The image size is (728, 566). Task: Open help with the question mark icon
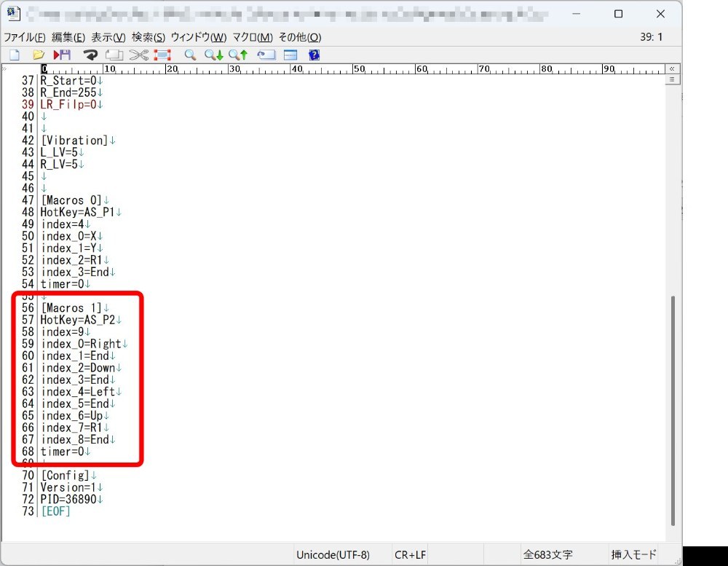pos(314,55)
